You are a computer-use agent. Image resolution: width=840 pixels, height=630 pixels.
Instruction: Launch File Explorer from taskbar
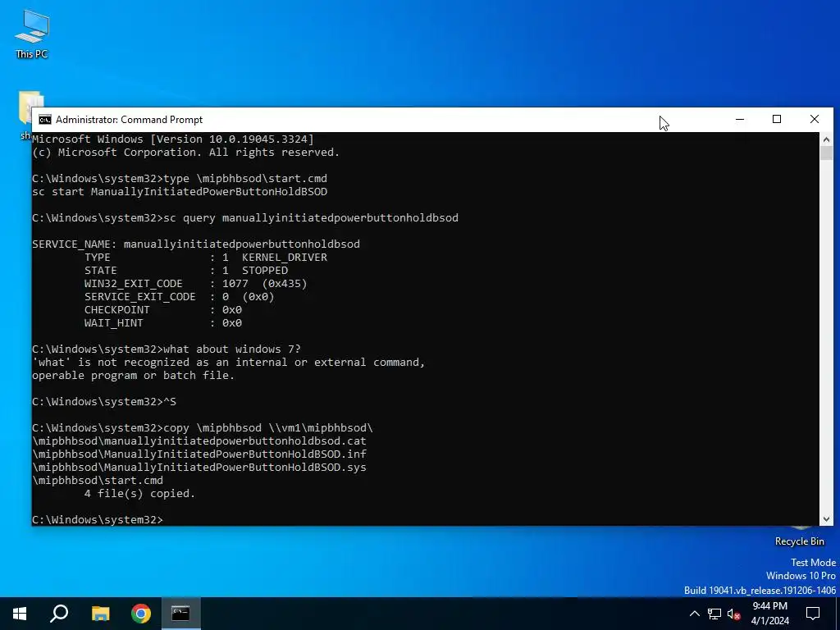point(100,614)
